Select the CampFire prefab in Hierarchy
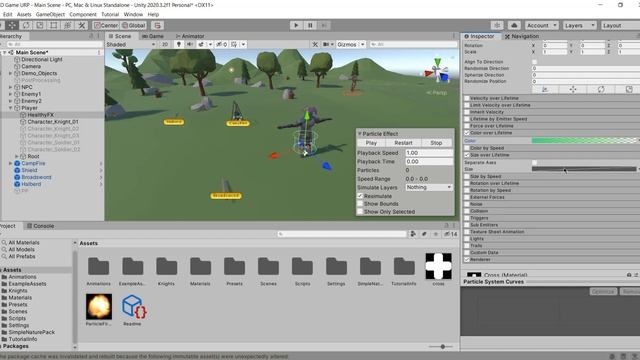The width and height of the screenshot is (640, 360). point(33,163)
